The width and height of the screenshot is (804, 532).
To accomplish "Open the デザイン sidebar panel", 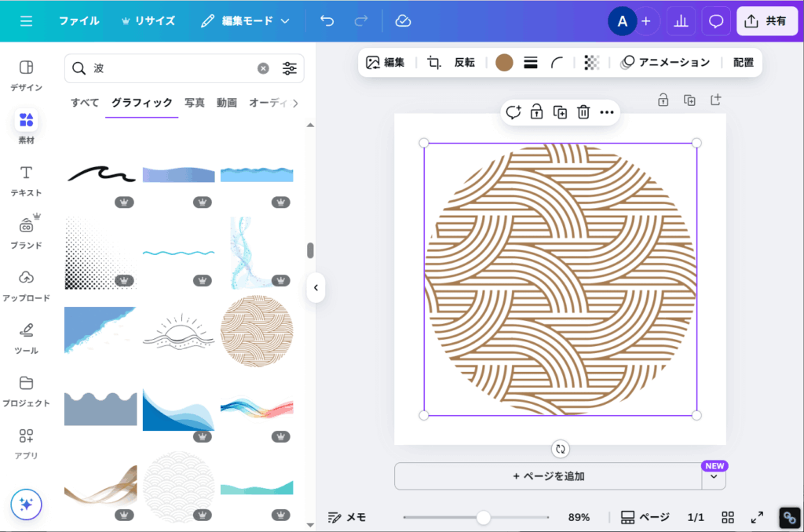I will coord(26,75).
